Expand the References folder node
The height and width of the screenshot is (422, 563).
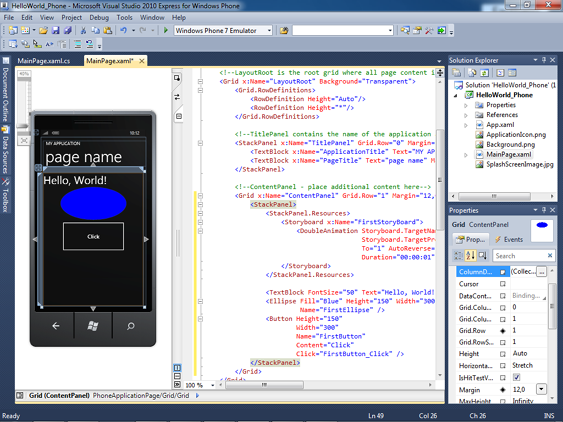pos(466,115)
